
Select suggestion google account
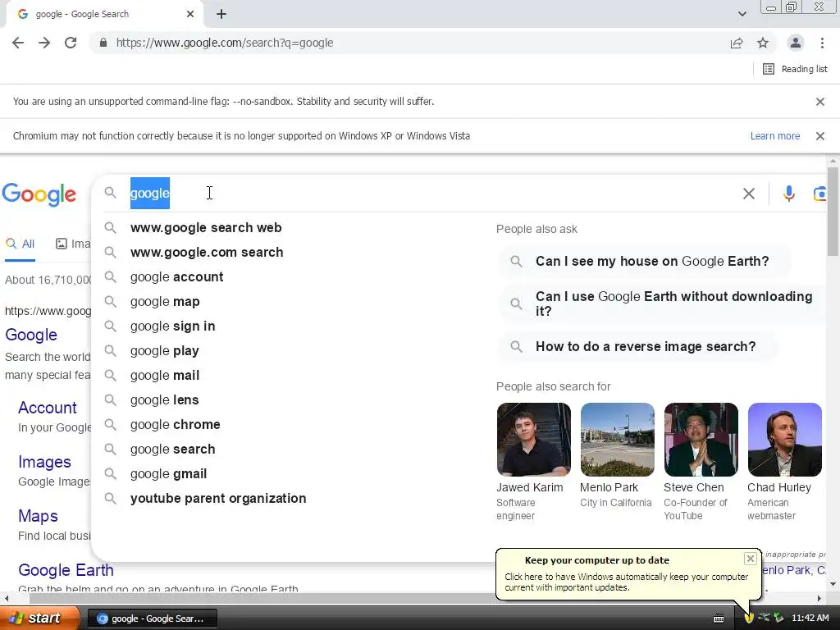coord(177,277)
